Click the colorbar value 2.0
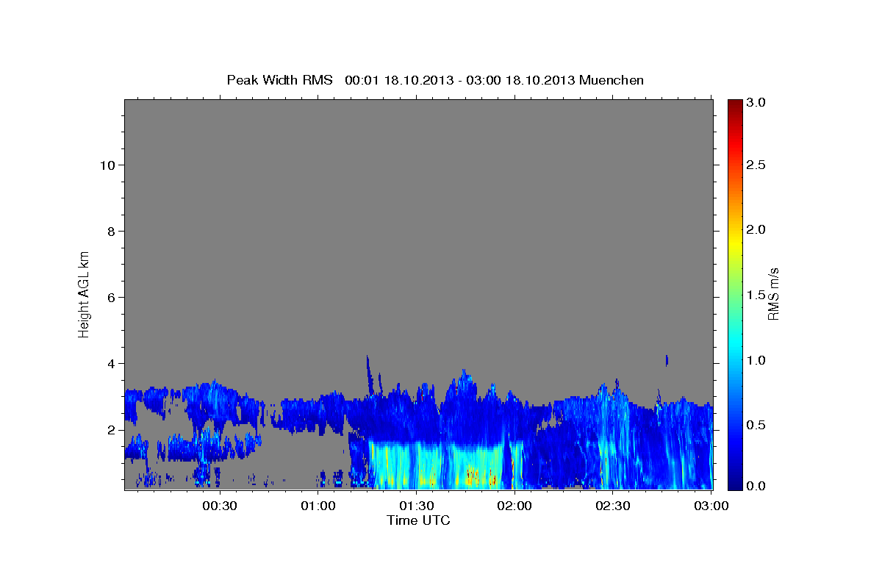Screen dimensions: 882x588 (757, 229)
